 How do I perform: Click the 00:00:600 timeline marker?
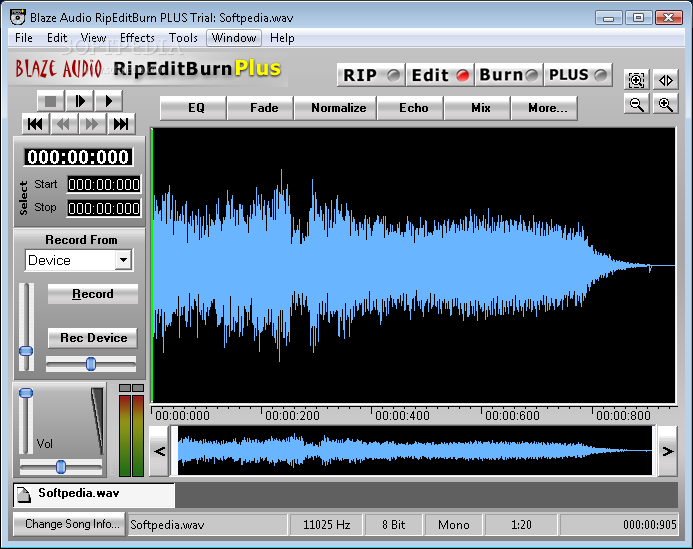(x=512, y=416)
